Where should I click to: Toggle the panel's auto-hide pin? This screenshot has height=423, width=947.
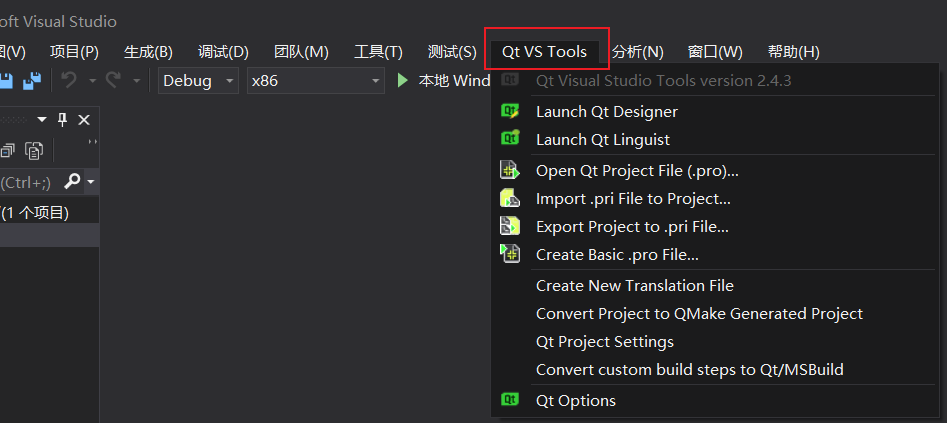pos(62,120)
